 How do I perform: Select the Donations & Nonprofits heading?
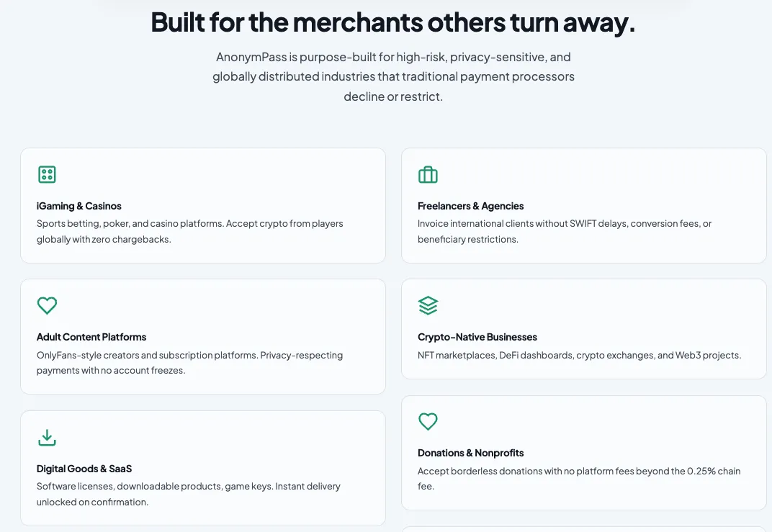[x=471, y=453]
